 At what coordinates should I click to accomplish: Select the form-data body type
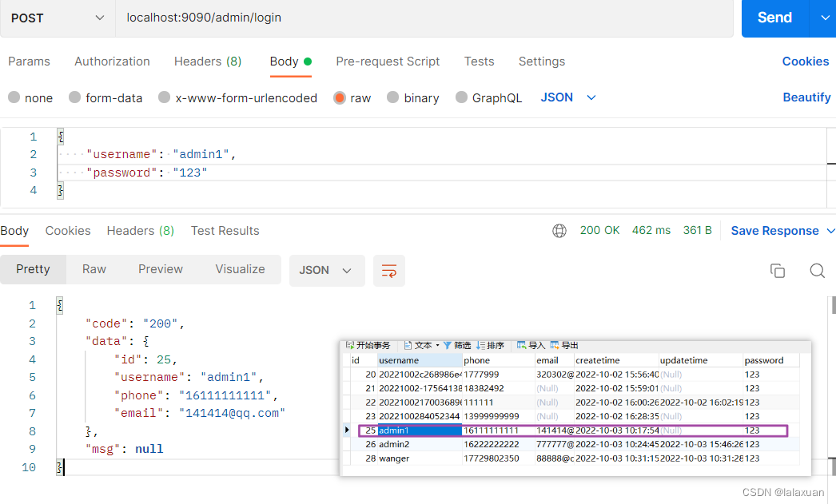tap(105, 97)
